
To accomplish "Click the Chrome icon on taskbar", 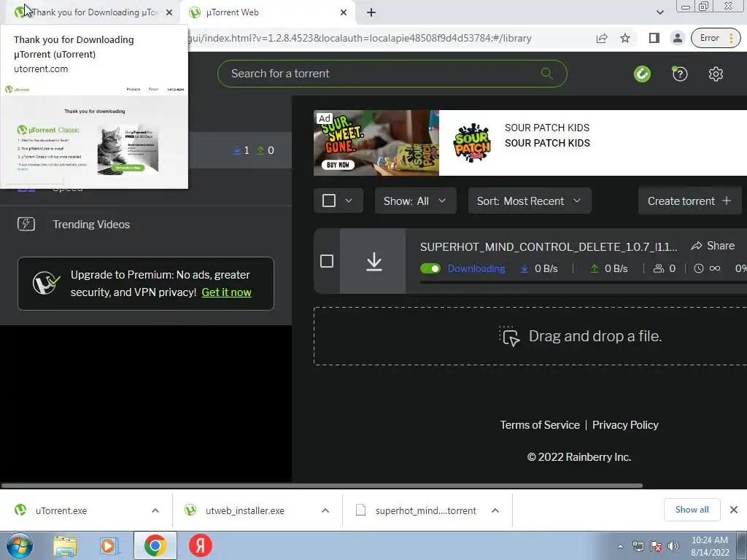I will point(155,545).
